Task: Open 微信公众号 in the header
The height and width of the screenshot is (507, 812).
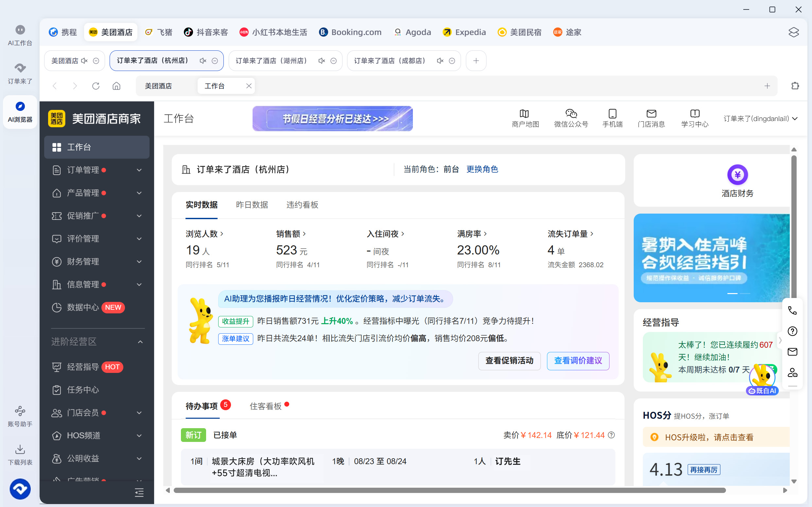Action: click(x=571, y=118)
